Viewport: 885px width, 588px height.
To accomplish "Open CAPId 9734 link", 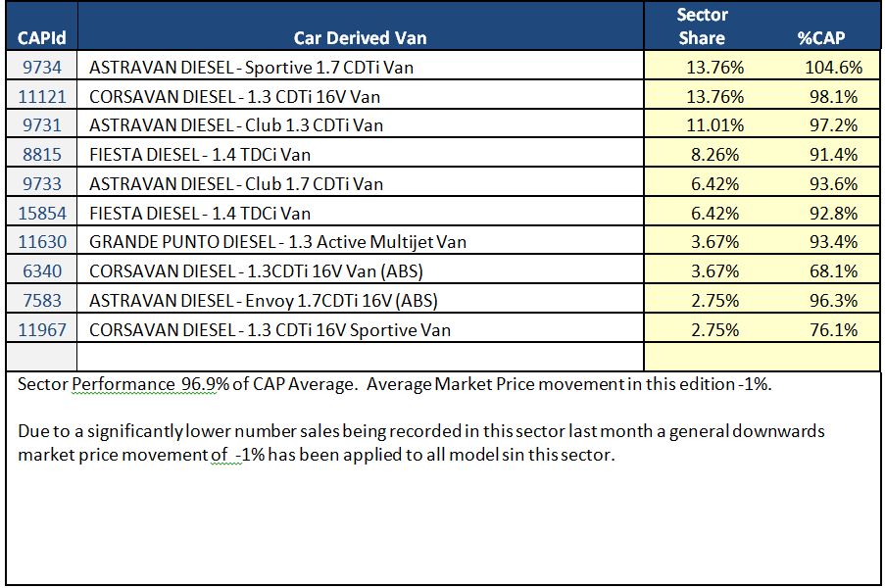I will pos(42,68).
